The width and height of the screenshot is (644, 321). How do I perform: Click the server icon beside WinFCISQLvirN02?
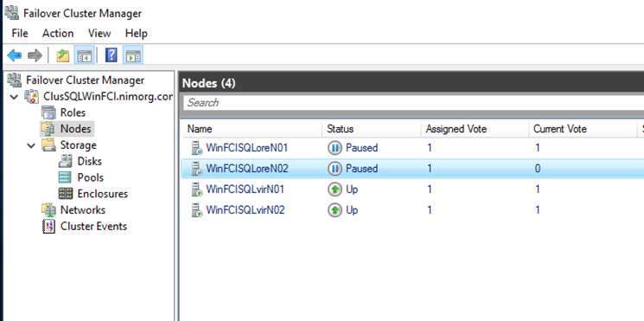[x=197, y=210]
